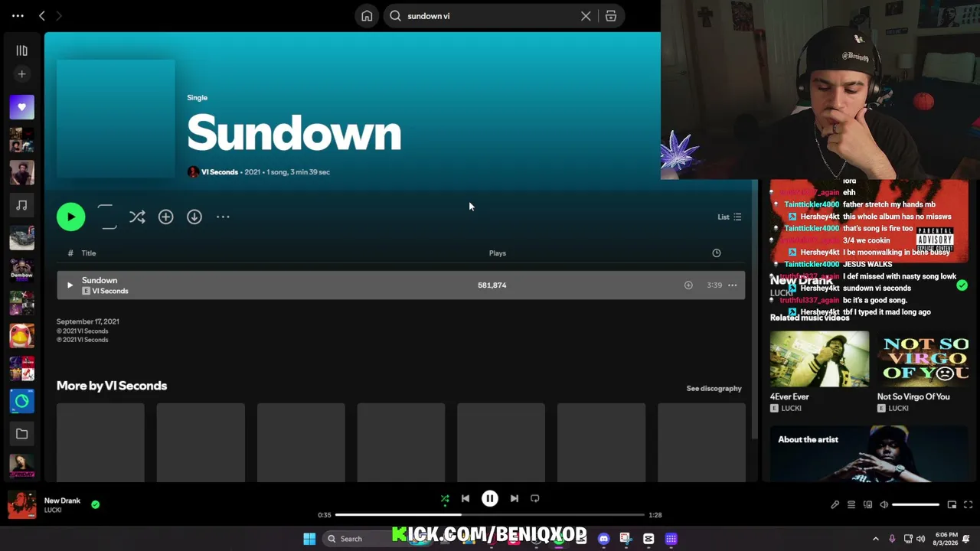Screen dimensions: 980x551
Task: Toggle the green check beside New Drank panel title
Action: tap(962, 285)
